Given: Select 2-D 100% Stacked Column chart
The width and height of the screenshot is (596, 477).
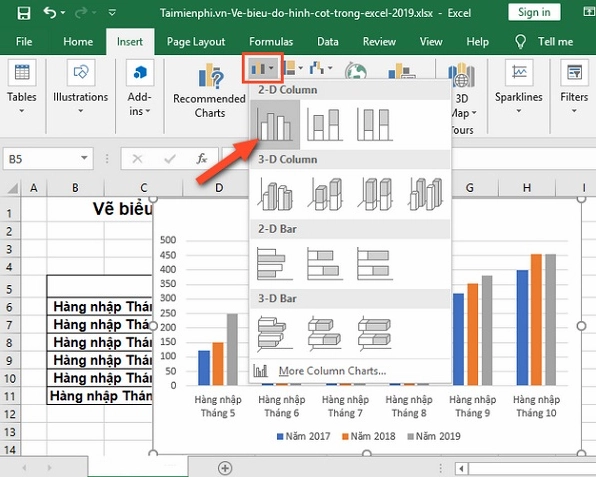Looking at the screenshot, I should pos(374,124).
